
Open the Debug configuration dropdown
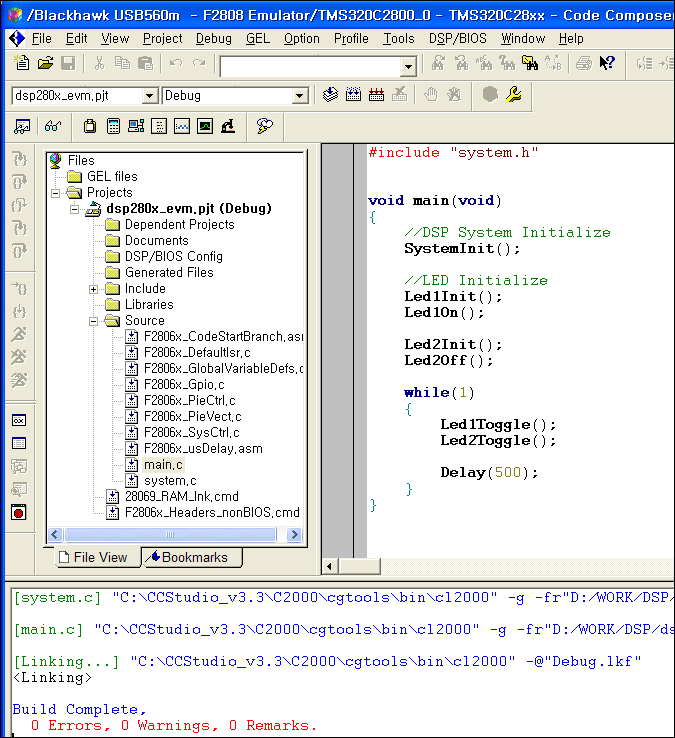tap(299, 96)
